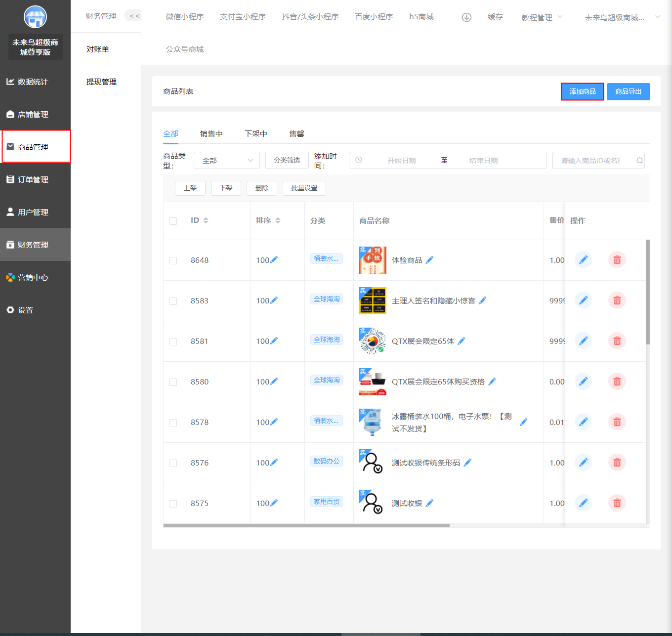Click trash icon for product 8575
Screen dimensions: 672x636
click(617, 503)
